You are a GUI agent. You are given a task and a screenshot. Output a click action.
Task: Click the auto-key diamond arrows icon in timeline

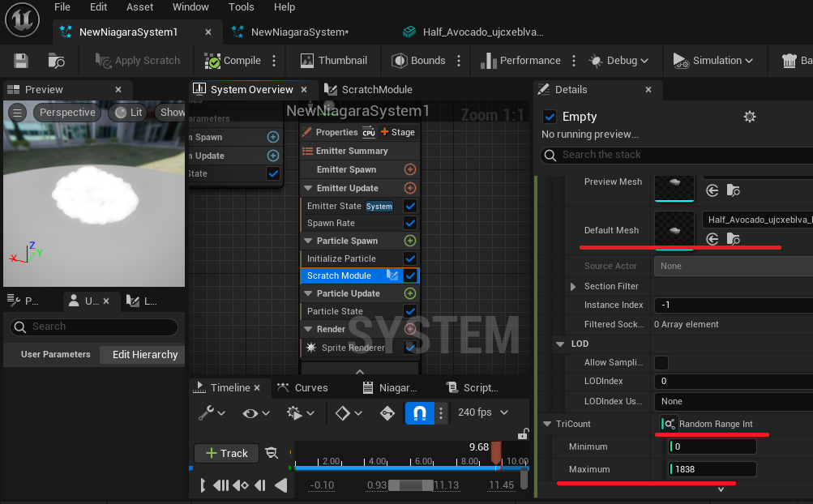pos(387,413)
